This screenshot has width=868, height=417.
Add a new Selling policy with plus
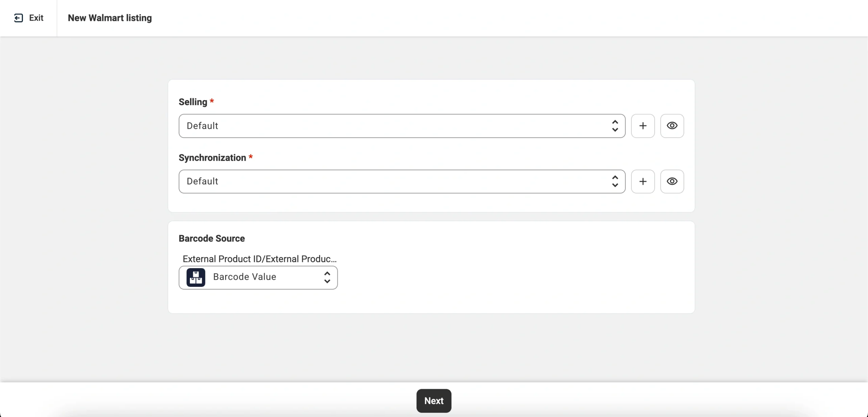tap(643, 126)
